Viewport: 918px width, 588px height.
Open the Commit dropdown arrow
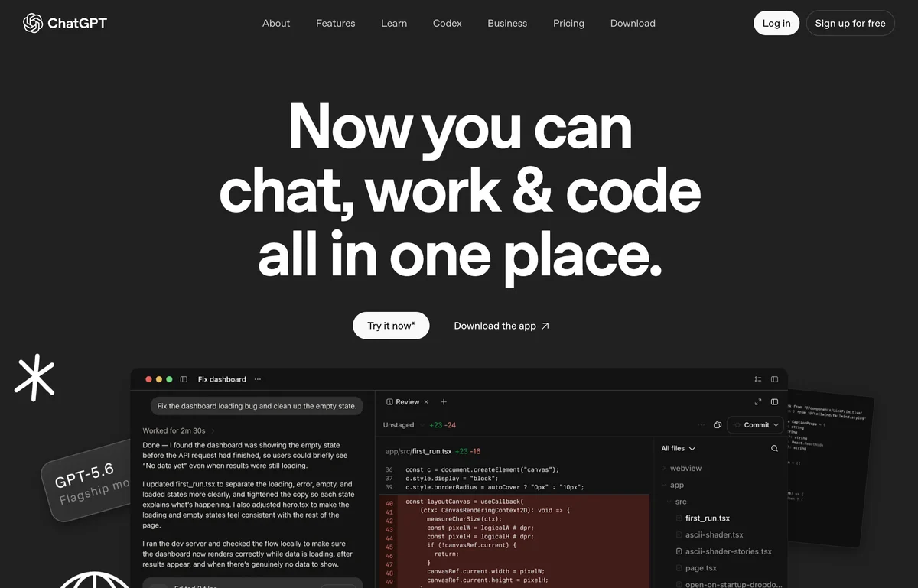tap(776, 425)
